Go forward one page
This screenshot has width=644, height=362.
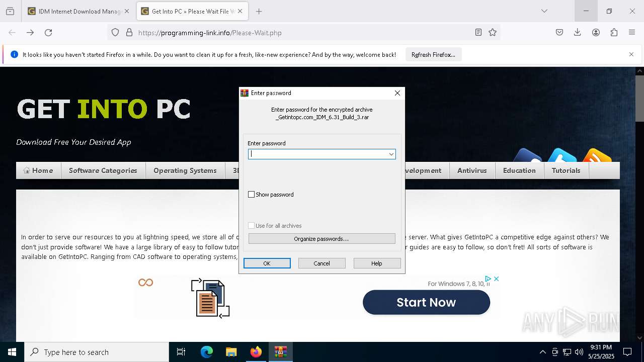click(30, 33)
